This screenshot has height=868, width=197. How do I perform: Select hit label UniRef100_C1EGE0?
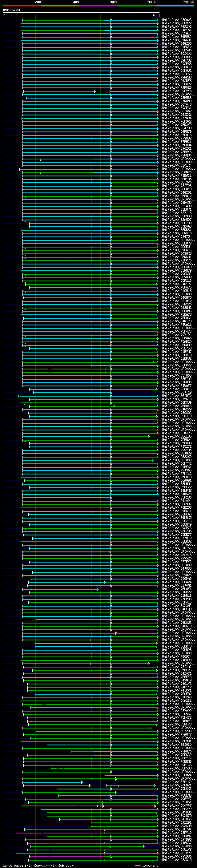[x=177, y=47]
